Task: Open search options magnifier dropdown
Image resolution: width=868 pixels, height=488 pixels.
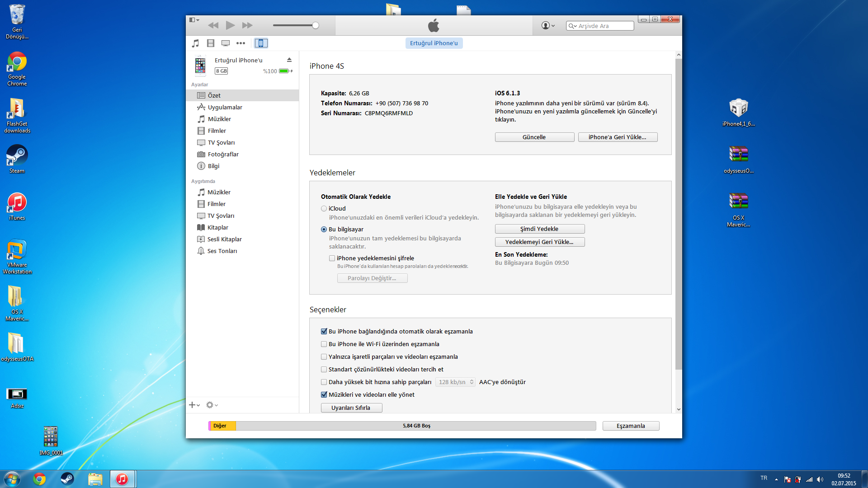Action: (x=572, y=26)
